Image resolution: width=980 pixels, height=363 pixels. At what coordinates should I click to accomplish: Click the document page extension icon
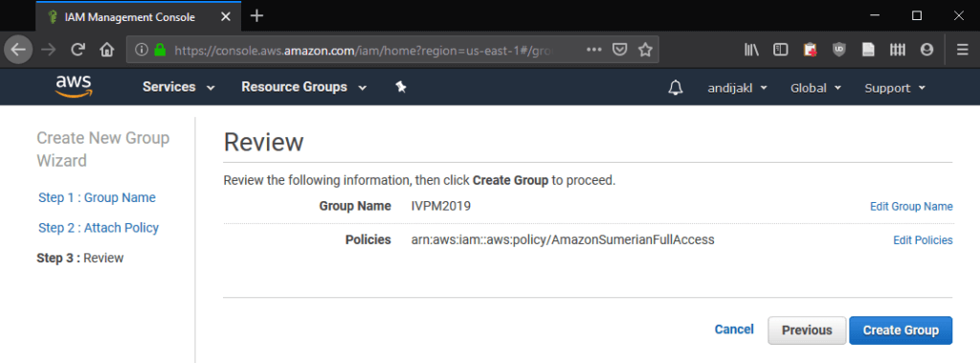pyautogui.click(x=868, y=50)
